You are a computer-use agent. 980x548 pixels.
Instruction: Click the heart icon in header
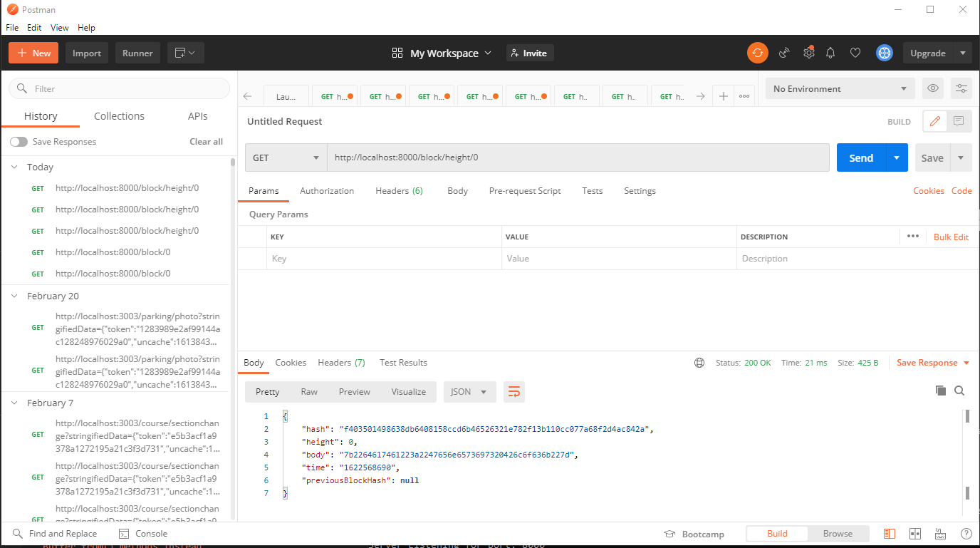(855, 53)
